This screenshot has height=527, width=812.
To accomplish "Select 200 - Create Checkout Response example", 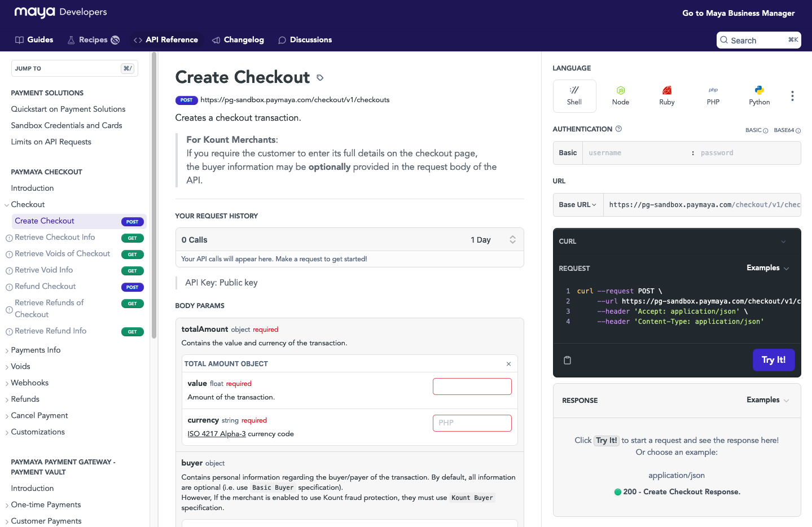I will click(677, 492).
